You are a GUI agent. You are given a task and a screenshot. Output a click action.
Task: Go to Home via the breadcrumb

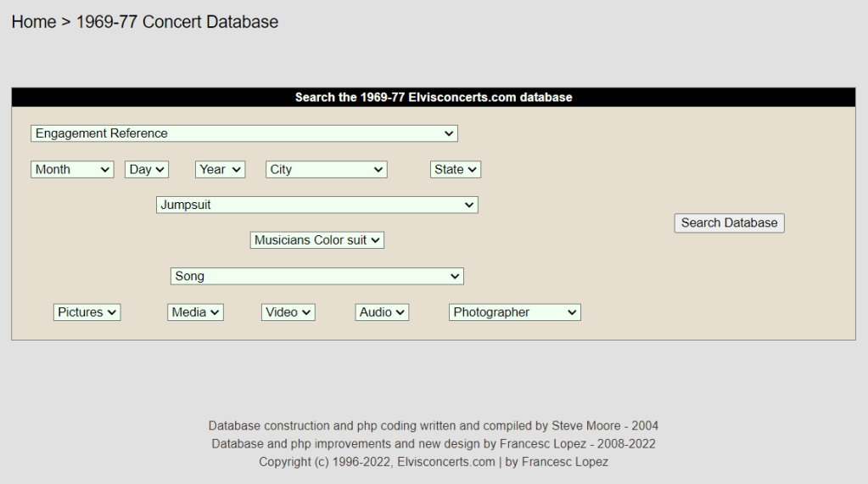click(x=33, y=22)
